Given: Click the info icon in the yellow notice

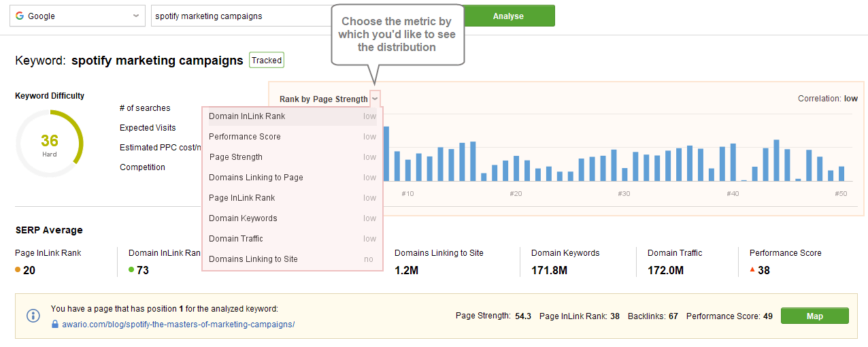Looking at the screenshot, I should coord(33,316).
